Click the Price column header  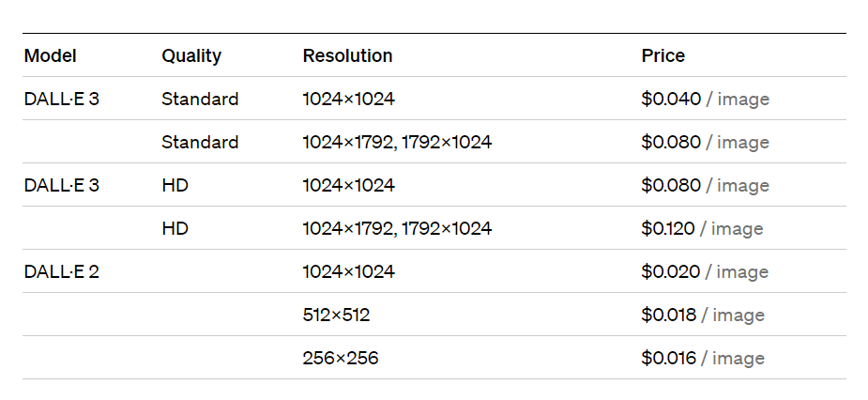[663, 55]
